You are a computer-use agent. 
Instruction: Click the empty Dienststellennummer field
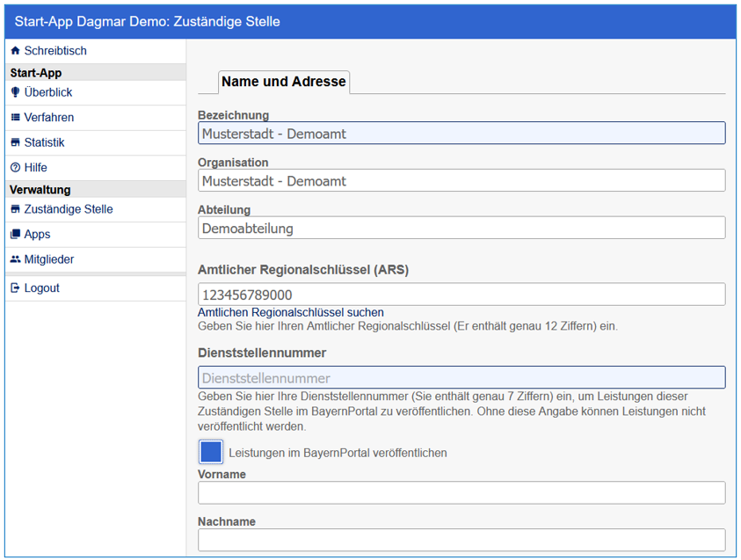pyautogui.click(x=461, y=378)
